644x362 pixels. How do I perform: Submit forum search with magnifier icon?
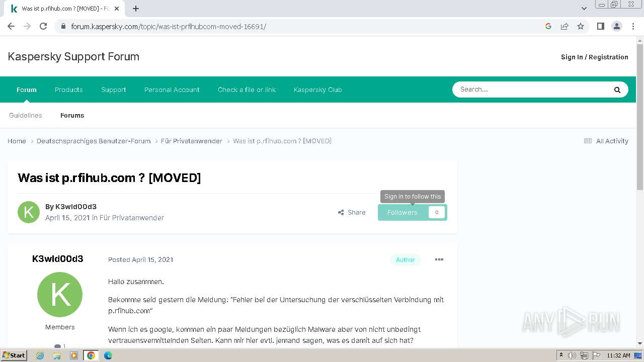[x=617, y=89]
